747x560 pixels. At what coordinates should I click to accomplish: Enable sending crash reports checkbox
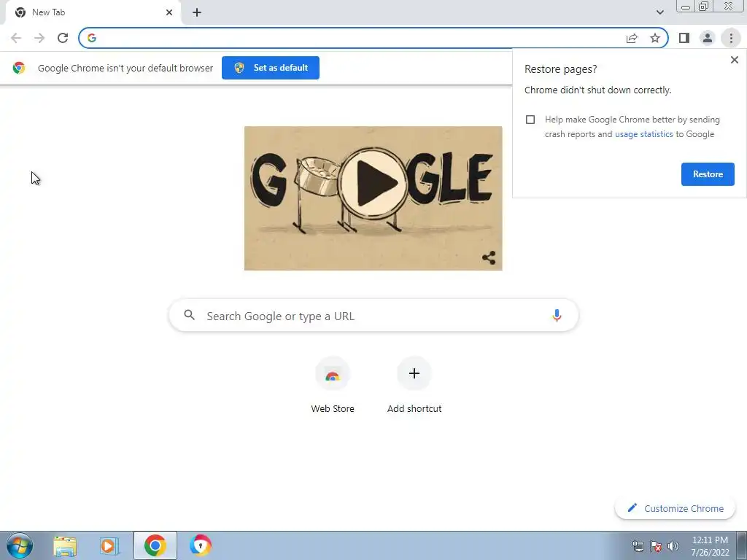coord(530,120)
